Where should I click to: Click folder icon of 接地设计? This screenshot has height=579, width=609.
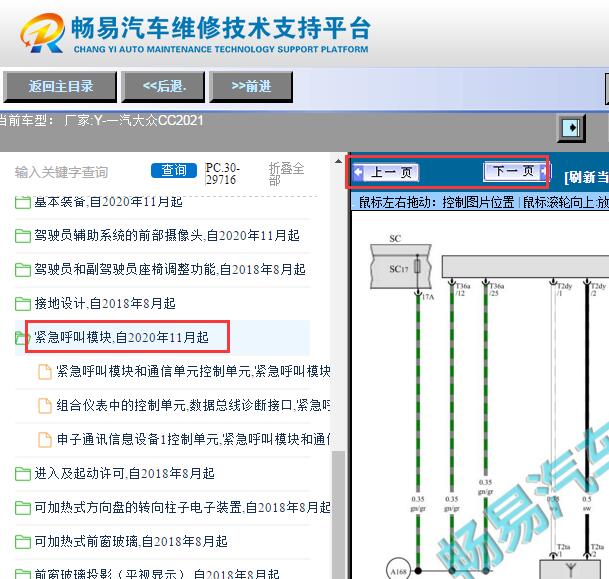[x=23, y=304]
